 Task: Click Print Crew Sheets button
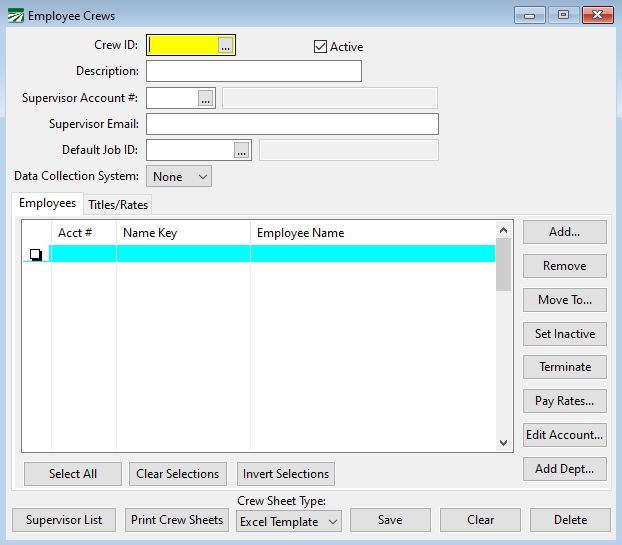177,520
